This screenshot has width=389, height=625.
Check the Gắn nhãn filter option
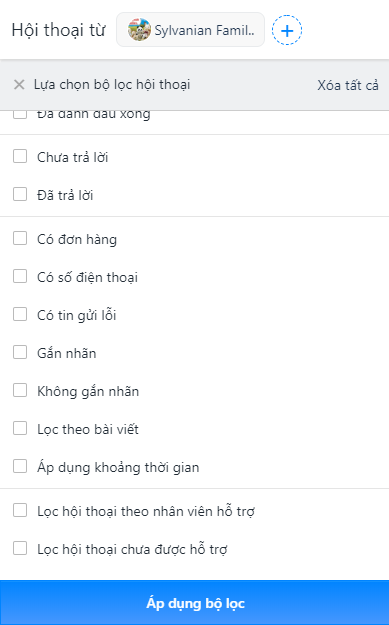pos(20,352)
